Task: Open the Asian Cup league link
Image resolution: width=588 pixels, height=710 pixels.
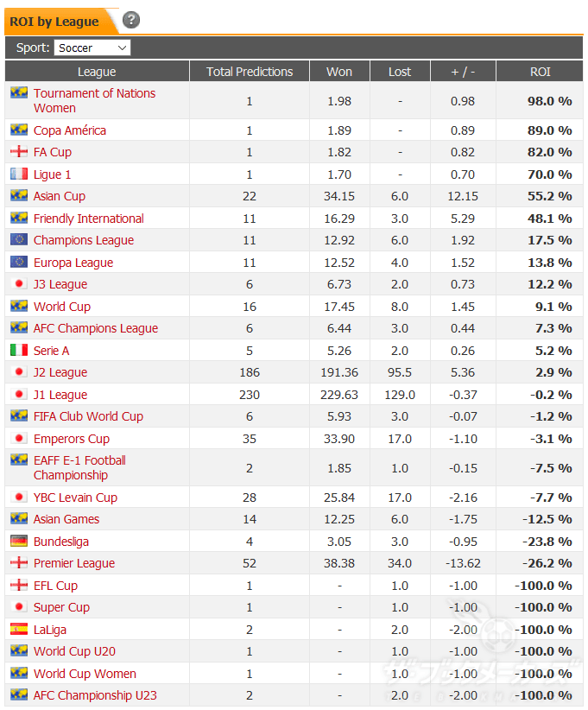Action: (x=60, y=196)
